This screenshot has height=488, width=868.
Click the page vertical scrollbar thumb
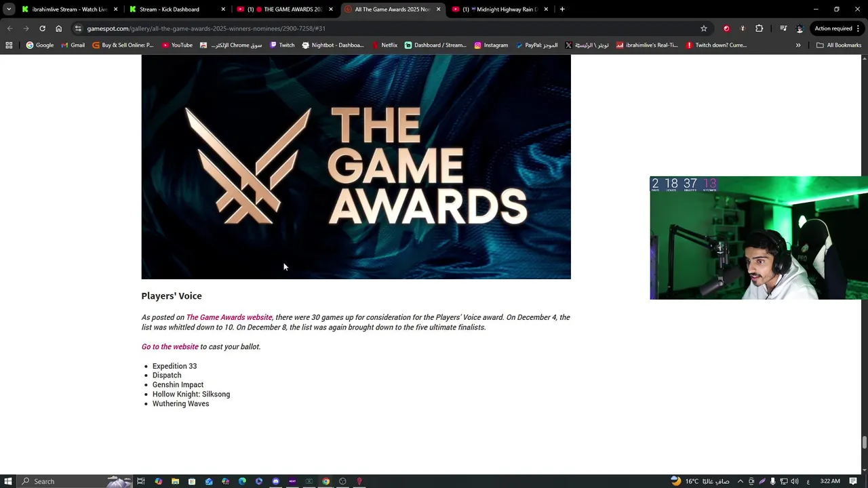[x=864, y=443]
